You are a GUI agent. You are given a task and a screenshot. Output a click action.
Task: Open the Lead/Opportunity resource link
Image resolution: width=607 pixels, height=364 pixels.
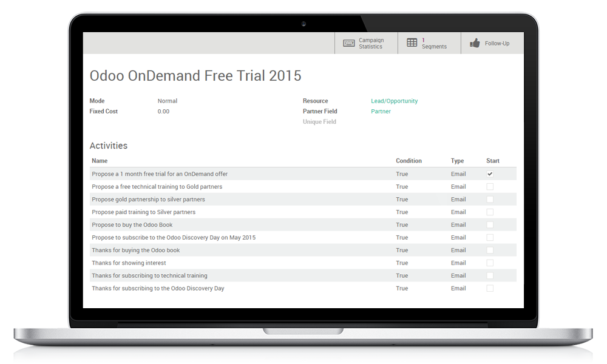[x=394, y=101]
